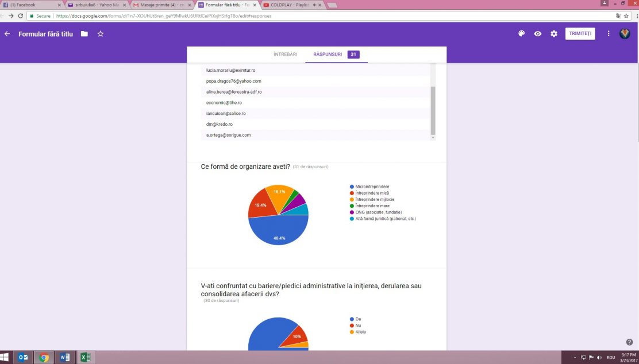Viewport: 639px width, 364px height.
Task: Click the blue Microîntreprindere legend swatch
Action: 351,187
